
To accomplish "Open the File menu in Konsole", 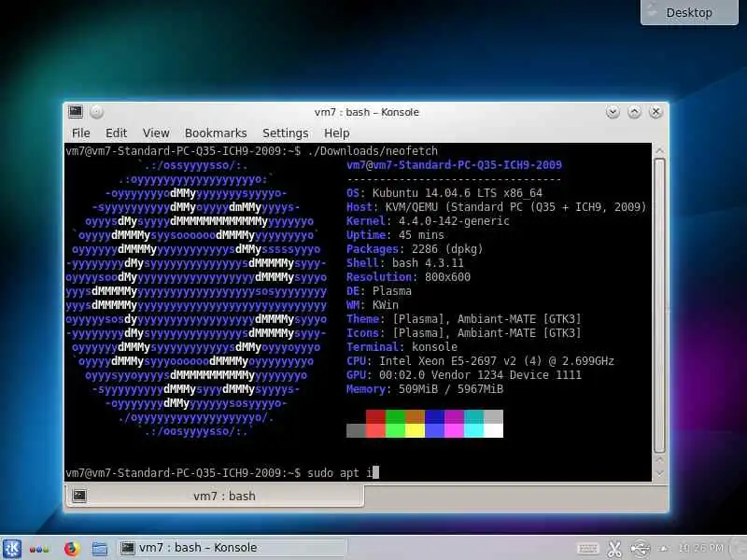I will pyautogui.click(x=80, y=133).
